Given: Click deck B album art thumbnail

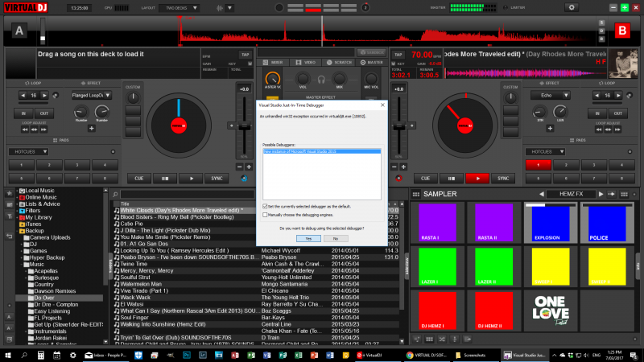Looking at the screenshot, I should point(623,64).
